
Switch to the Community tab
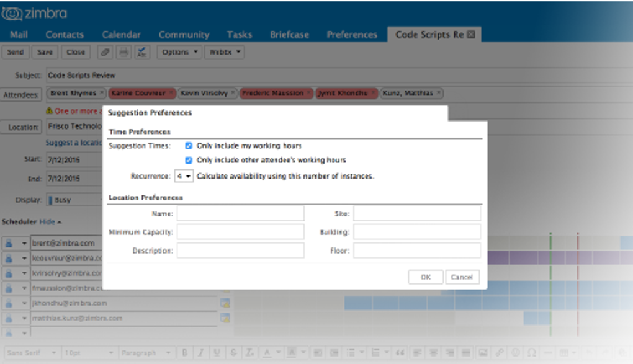point(184,35)
